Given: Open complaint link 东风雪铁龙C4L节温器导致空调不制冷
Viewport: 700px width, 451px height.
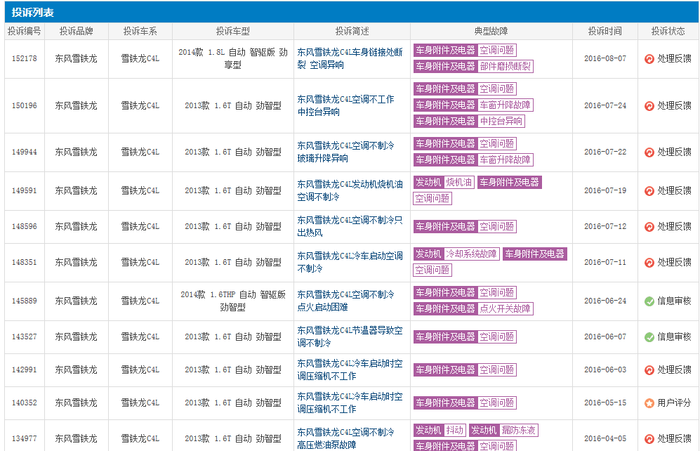Looking at the screenshot, I should [x=350, y=337].
